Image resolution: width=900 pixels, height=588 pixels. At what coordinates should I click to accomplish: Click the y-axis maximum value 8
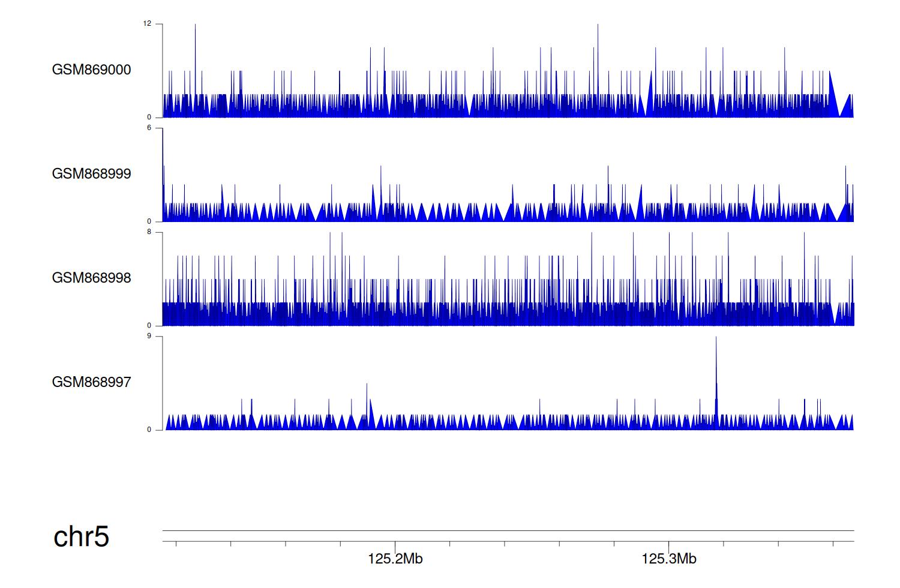(149, 232)
